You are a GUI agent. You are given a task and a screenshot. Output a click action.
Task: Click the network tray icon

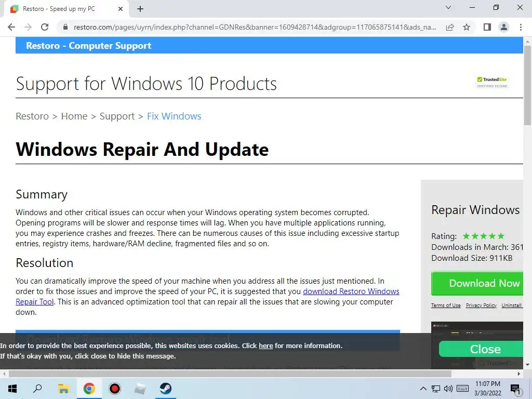point(436,389)
